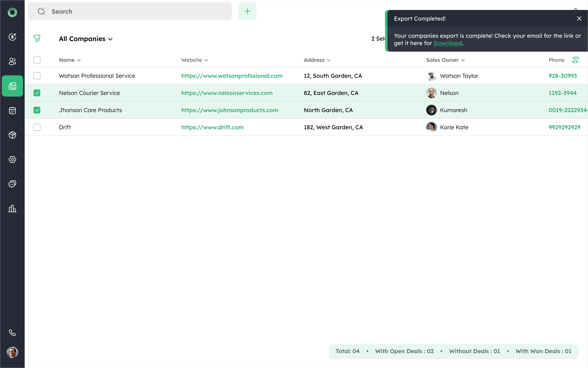Click the green plus add button

[x=247, y=11]
